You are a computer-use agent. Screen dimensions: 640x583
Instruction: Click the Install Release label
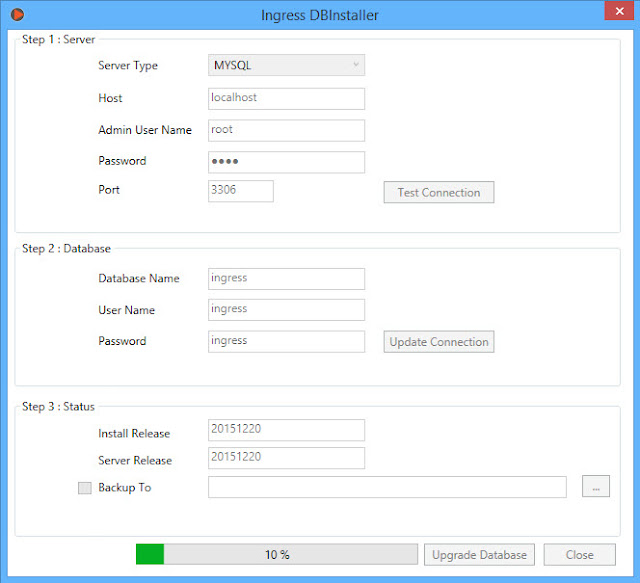point(134,434)
